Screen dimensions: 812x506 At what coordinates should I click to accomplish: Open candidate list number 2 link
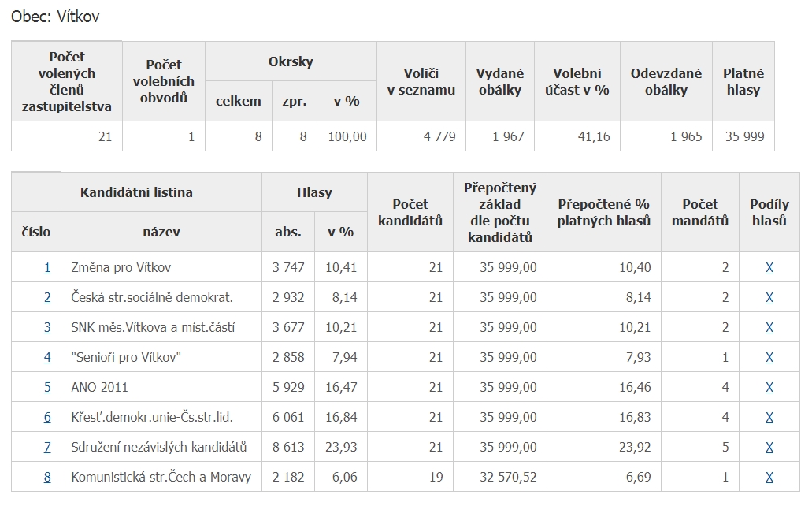[47, 297]
